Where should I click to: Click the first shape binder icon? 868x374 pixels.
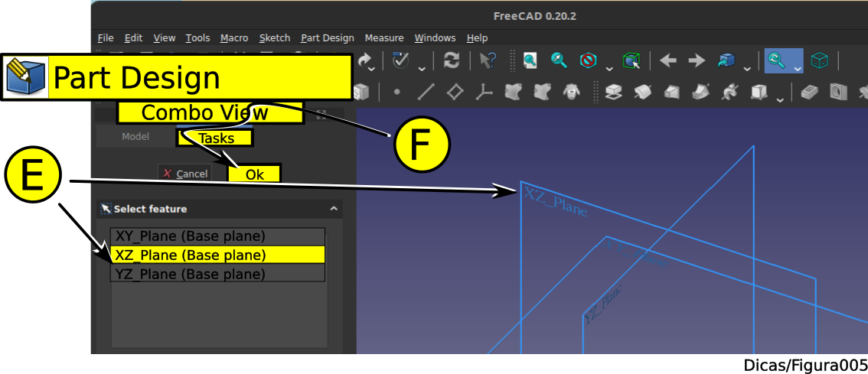click(x=514, y=92)
